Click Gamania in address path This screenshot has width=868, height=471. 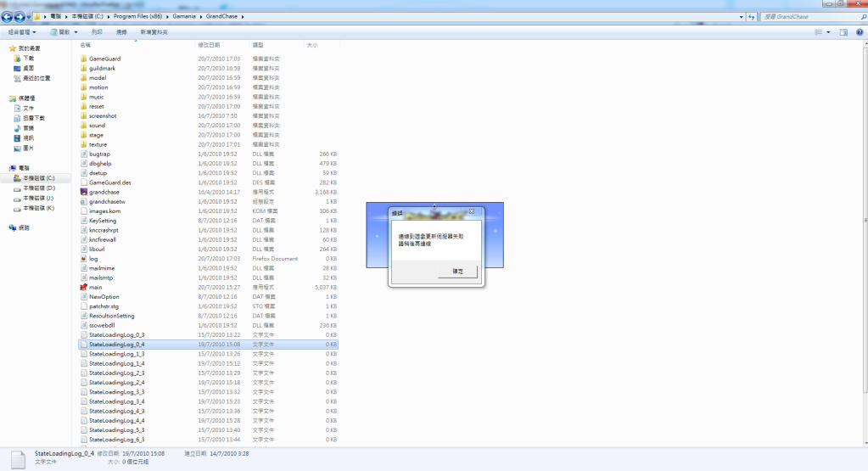184,17
